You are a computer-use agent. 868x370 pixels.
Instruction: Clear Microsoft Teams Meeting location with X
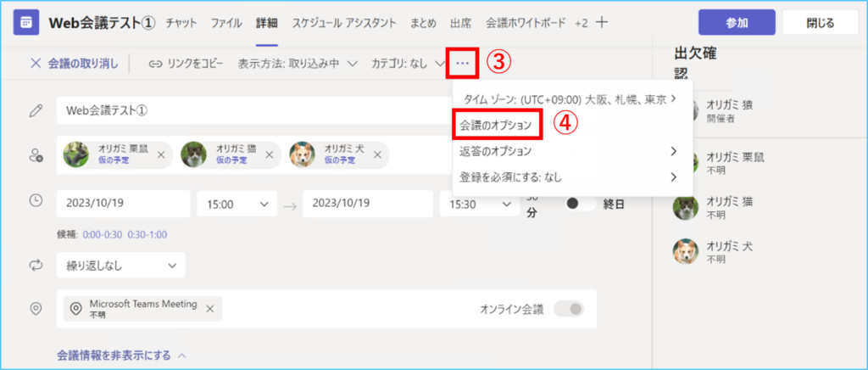[x=209, y=308]
